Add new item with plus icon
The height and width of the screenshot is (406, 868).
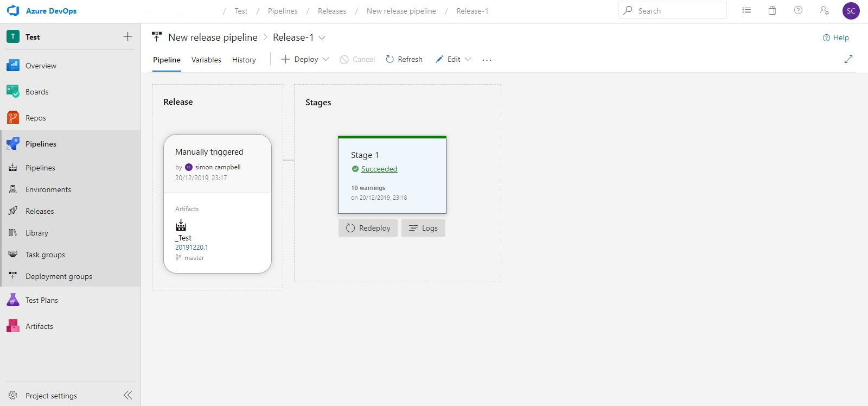pyautogui.click(x=128, y=36)
